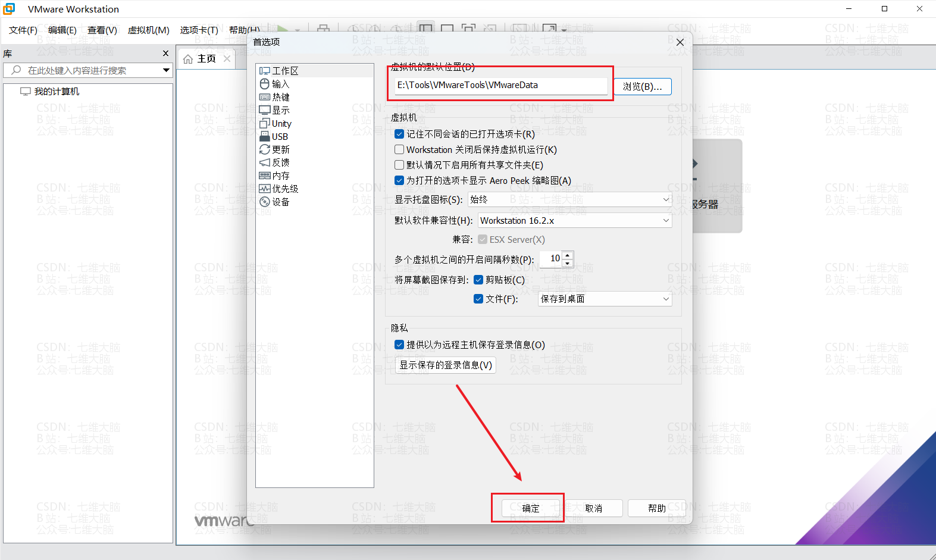
Task: Click the library search magnifier icon
Action: click(16, 70)
